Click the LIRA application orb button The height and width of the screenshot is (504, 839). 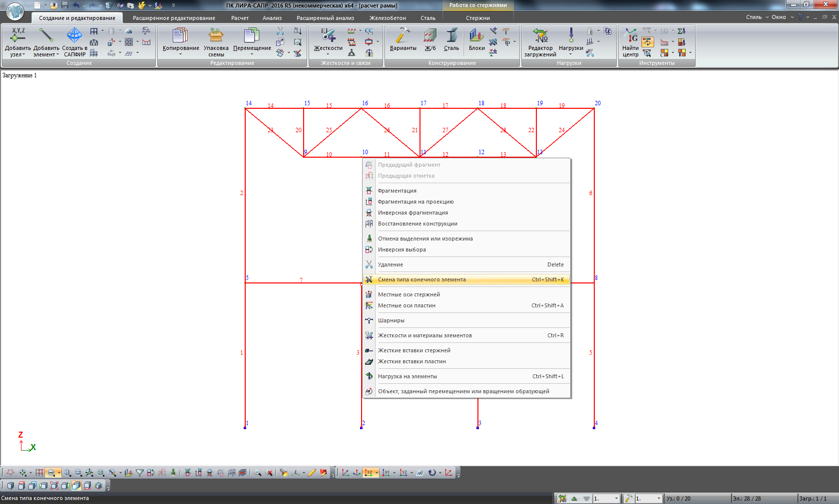[15, 11]
